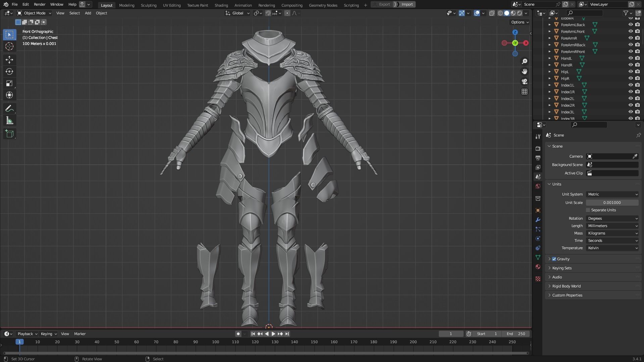
Task: Adjust the Unit Scale 0.001000 field
Action: 612,203
